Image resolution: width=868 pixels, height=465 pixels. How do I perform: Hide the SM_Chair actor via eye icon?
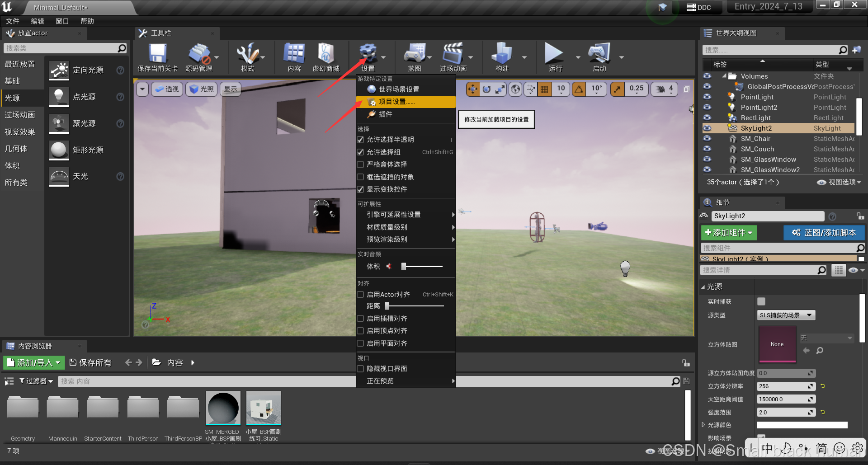click(x=707, y=139)
